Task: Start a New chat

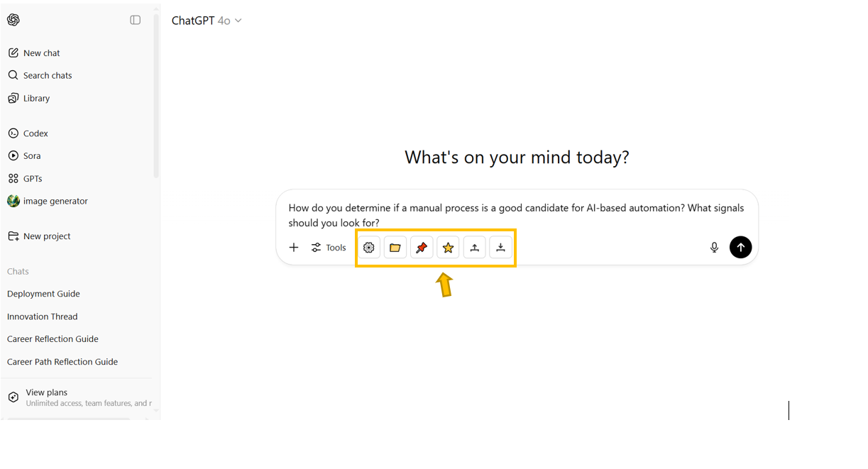Action: tap(41, 53)
